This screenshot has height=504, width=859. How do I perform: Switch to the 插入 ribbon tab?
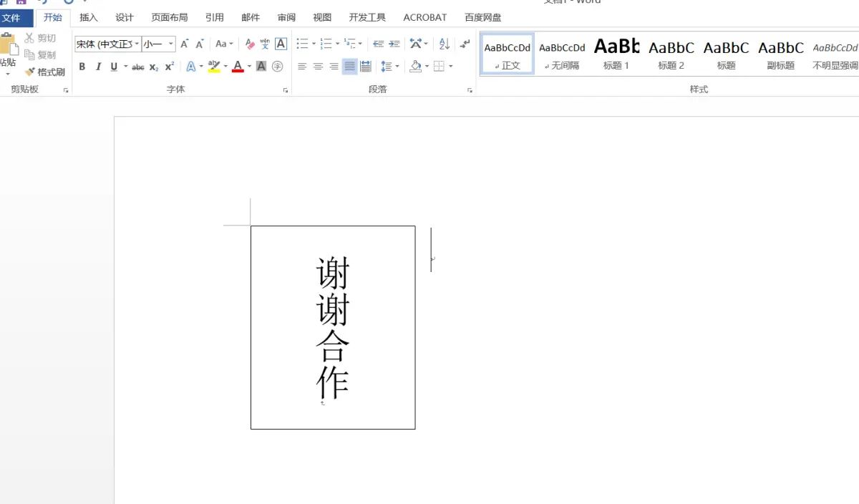(x=88, y=17)
